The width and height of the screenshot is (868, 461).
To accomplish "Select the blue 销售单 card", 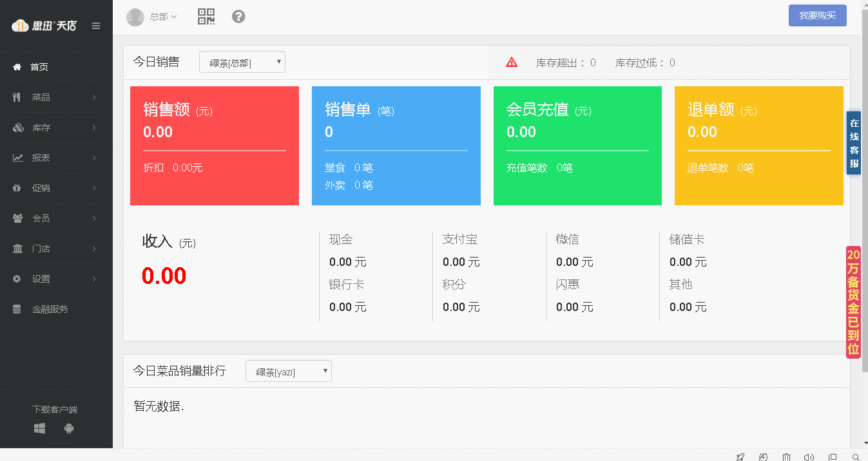I will (396, 146).
